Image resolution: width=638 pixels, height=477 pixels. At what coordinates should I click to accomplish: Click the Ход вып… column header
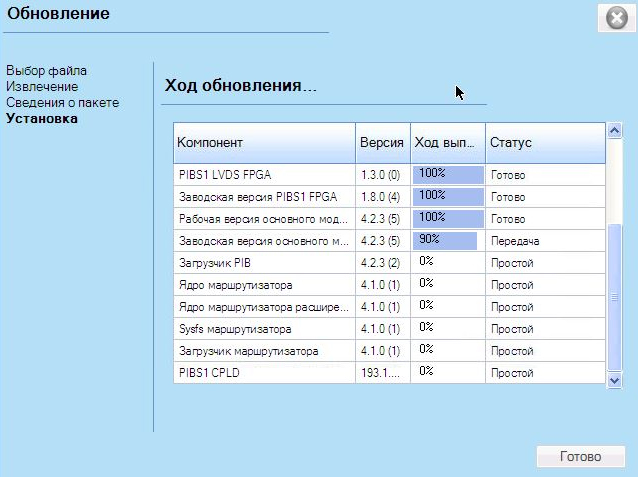tap(447, 143)
